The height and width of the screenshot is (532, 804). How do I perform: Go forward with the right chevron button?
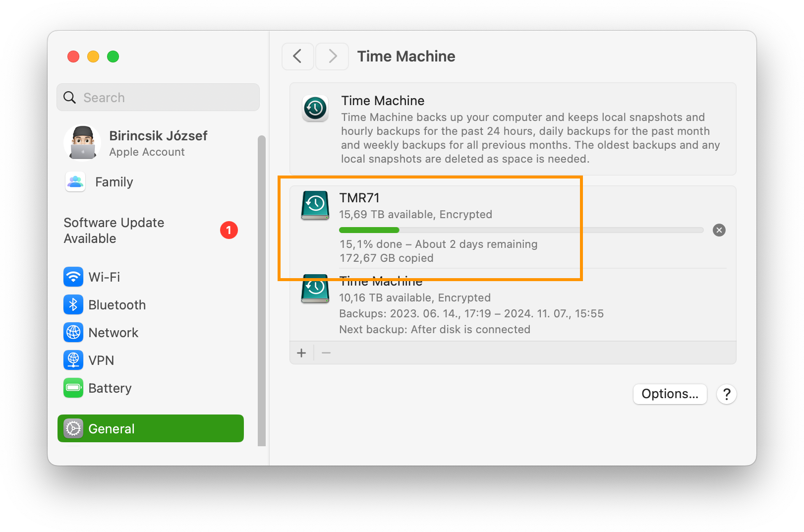[332, 56]
